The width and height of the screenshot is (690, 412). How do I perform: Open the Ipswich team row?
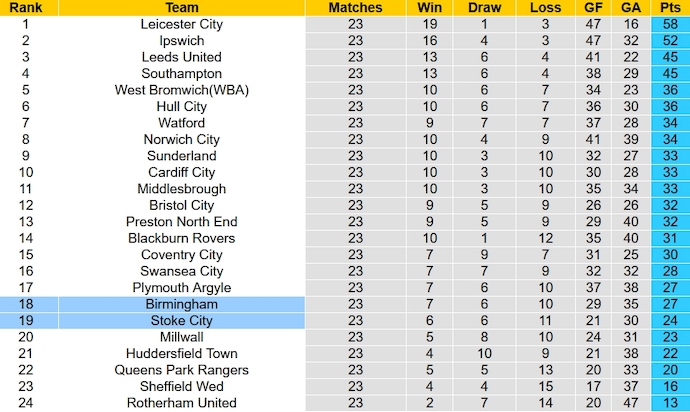pyautogui.click(x=181, y=41)
